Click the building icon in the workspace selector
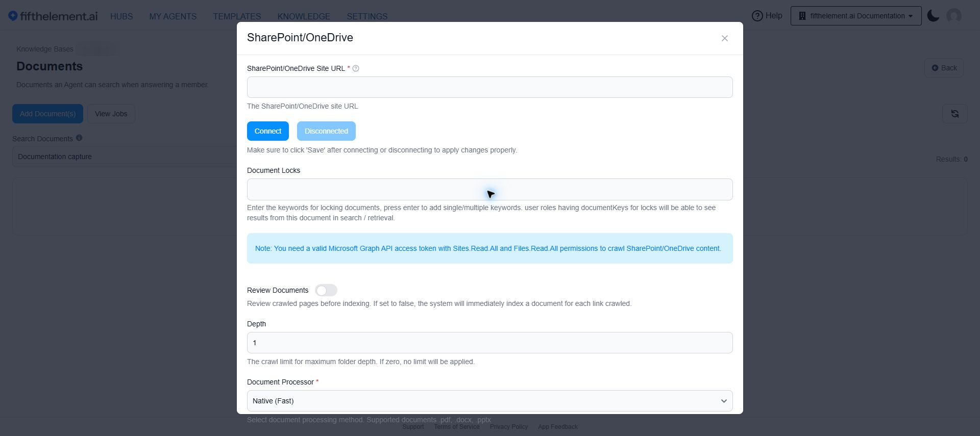Screen dimensions: 980x436 pyautogui.click(x=802, y=16)
